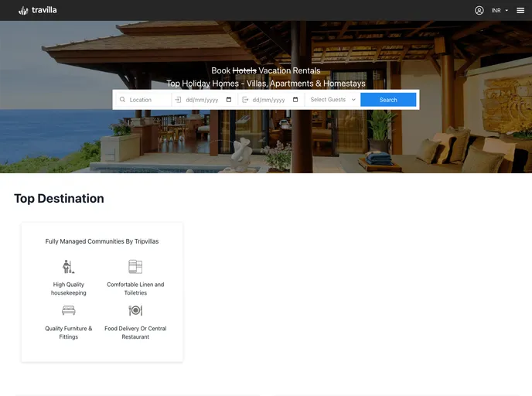The height and width of the screenshot is (396, 532).
Task: Click the Food Delivery restaurant plate icon
Action: coord(135,310)
